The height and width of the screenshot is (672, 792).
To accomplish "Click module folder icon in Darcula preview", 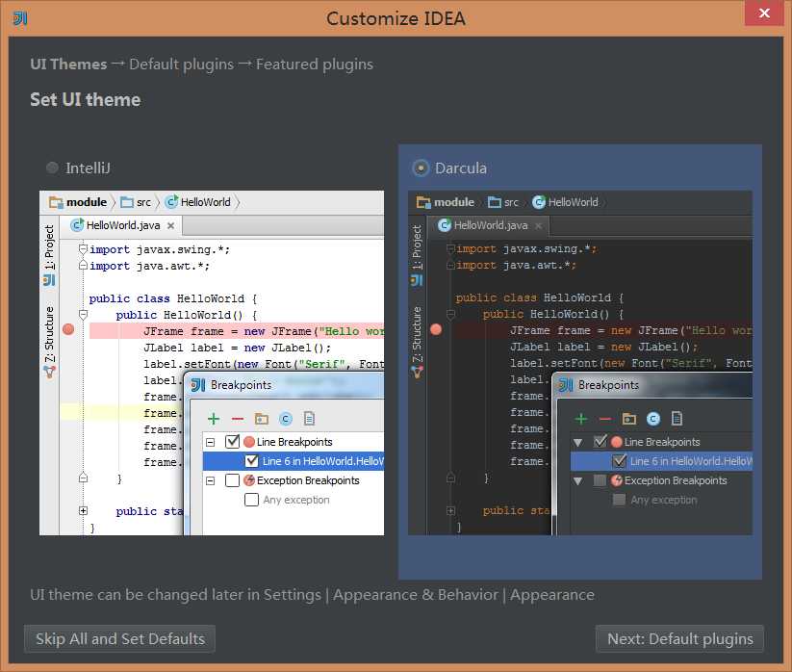I will (x=423, y=202).
